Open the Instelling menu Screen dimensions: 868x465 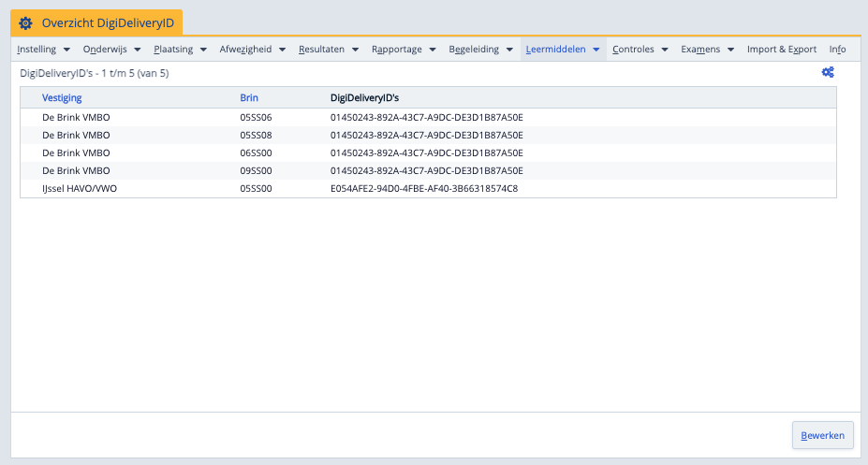point(37,50)
